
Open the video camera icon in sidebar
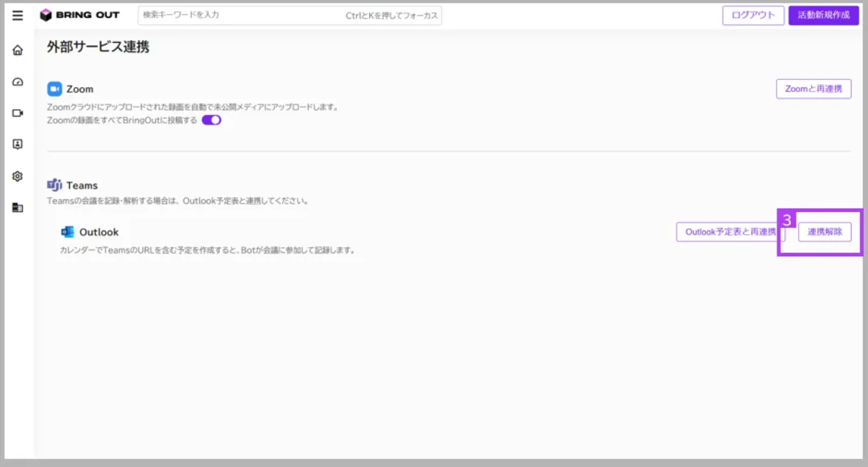(18, 113)
